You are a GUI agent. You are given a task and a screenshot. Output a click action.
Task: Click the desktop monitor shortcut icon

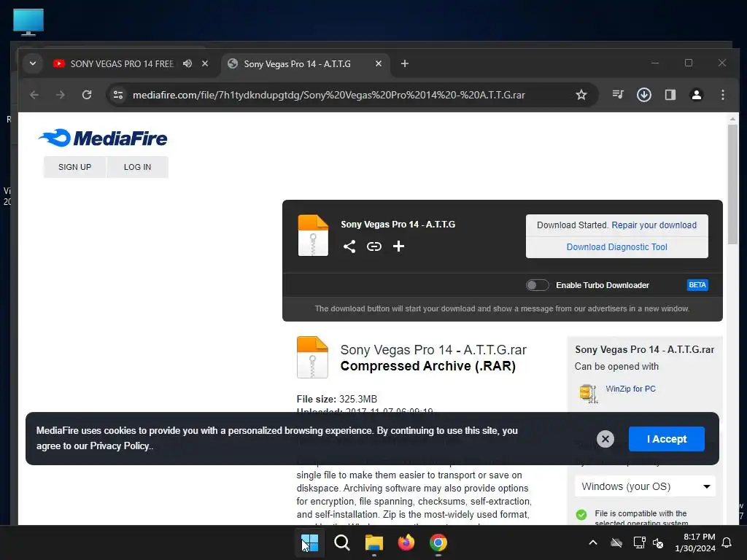(28, 22)
